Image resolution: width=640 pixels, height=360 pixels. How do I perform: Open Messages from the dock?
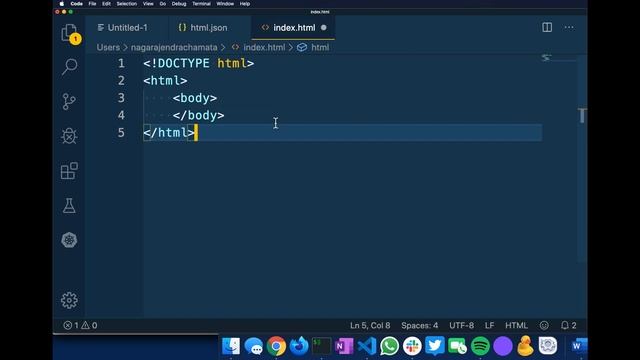click(253, 346)
